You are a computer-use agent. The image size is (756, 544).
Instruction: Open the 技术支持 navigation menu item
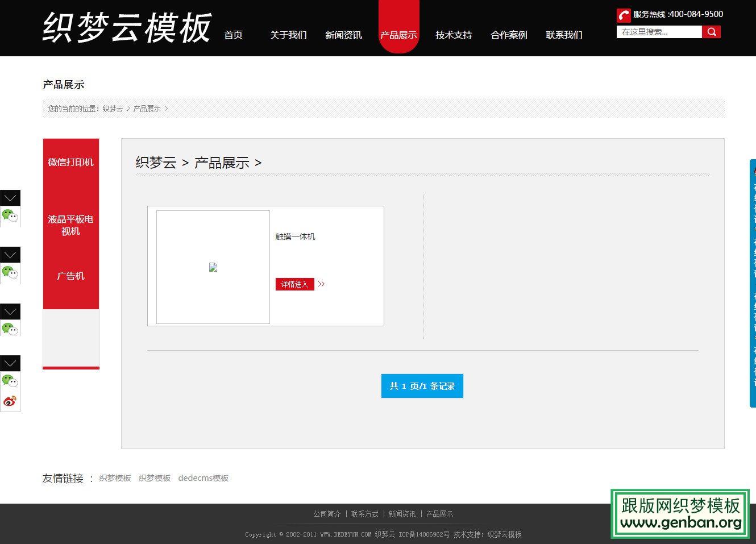[453, 35]
